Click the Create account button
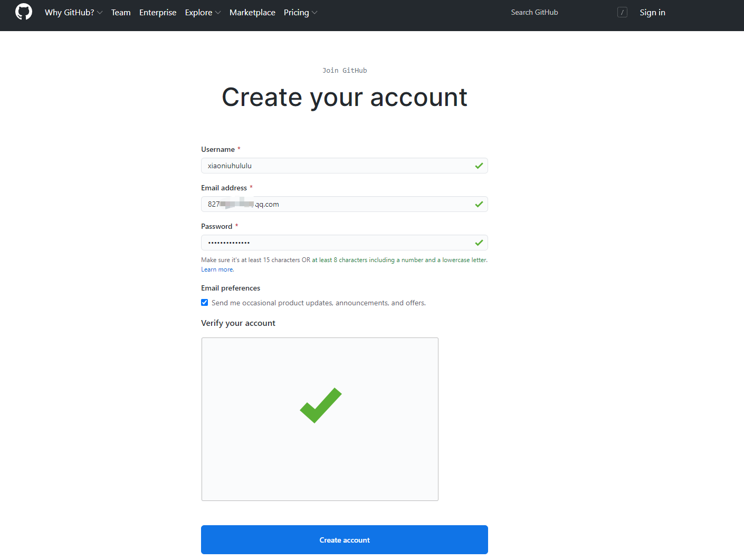 345,540
